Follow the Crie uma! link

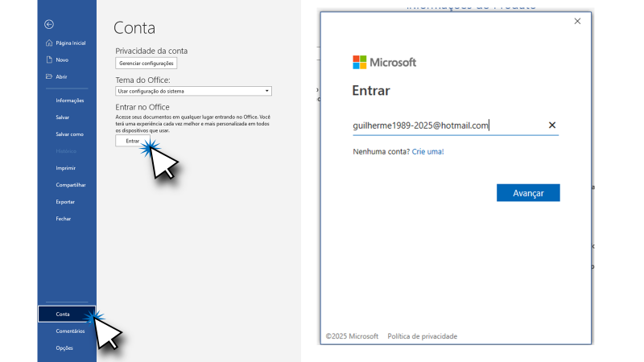pos(427,151)
